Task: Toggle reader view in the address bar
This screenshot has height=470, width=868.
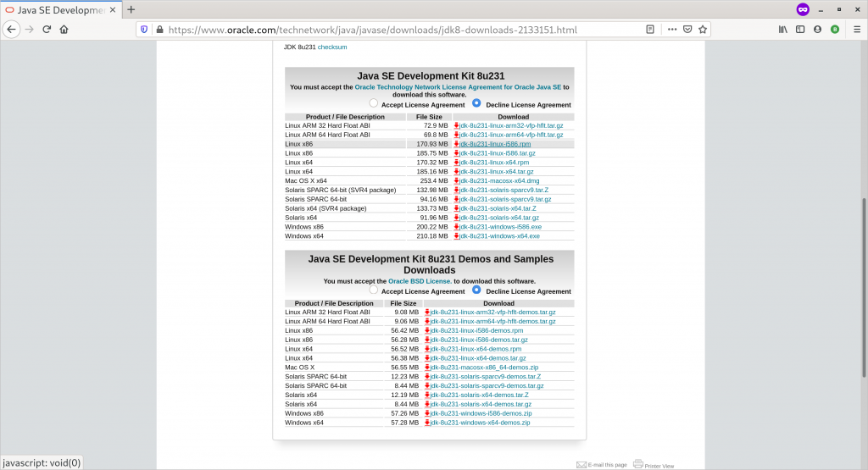Action: (x=650, y=30)
